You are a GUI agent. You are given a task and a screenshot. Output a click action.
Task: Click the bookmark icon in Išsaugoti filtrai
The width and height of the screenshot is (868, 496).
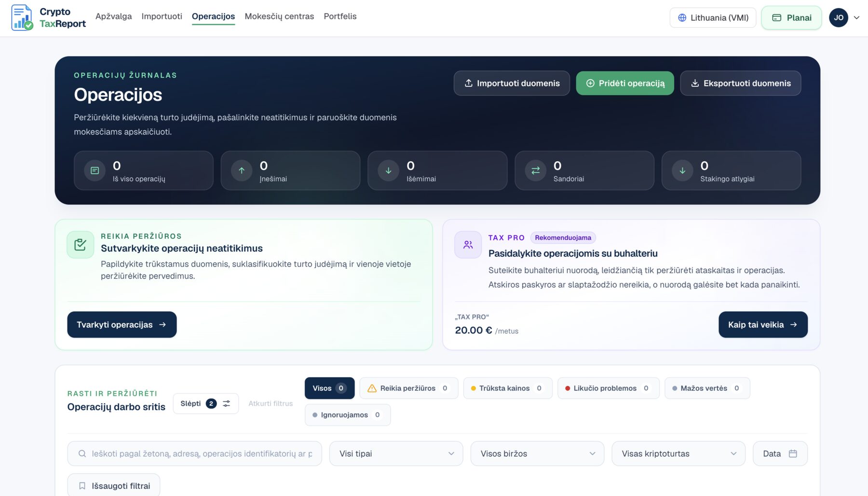pos(82,486)
